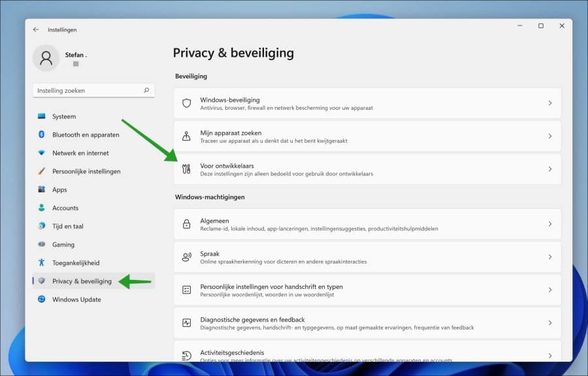Click the Tijd en taal globe icon

point(42,226)
